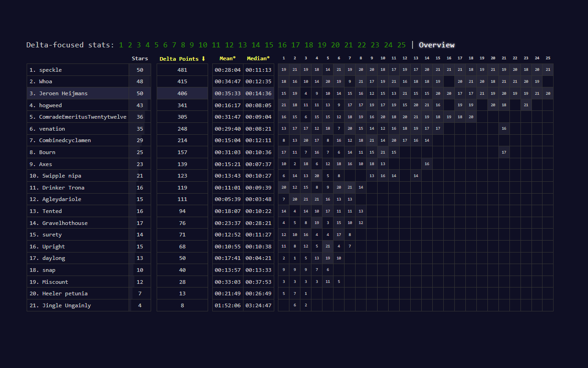Image resolution: width=588 pixels, height=368 pixels.
Task: Select the day 1 grid column header
Action: 283,58
